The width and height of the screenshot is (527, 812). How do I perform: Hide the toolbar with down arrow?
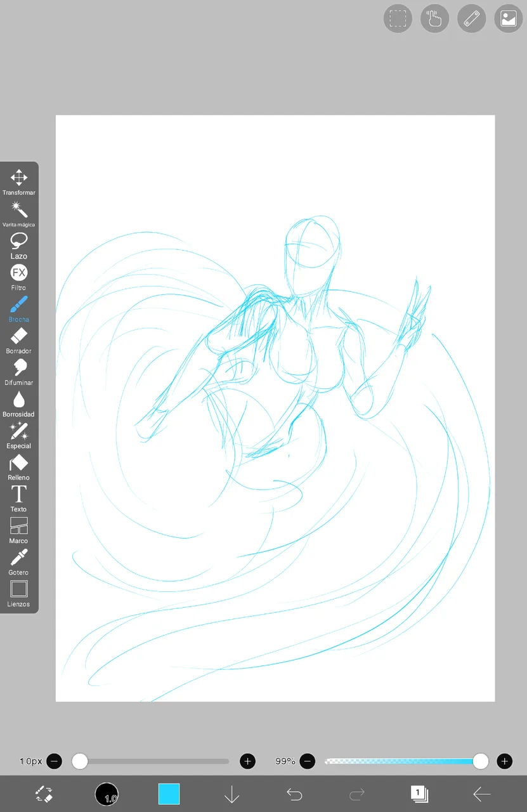[x=231, y=794]
